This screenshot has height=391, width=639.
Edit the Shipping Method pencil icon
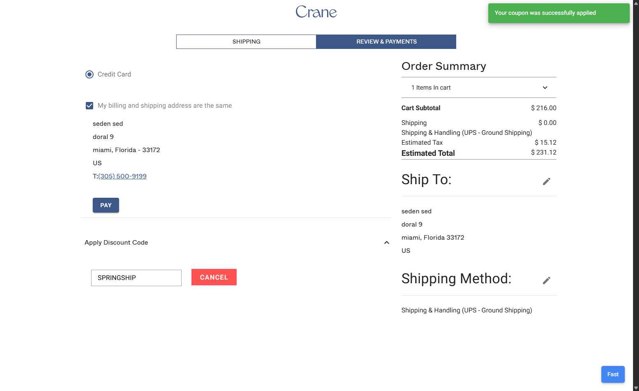(546, 281)
